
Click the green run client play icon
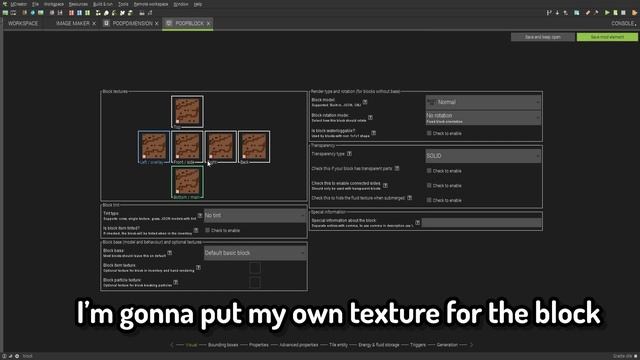point(607,13)
